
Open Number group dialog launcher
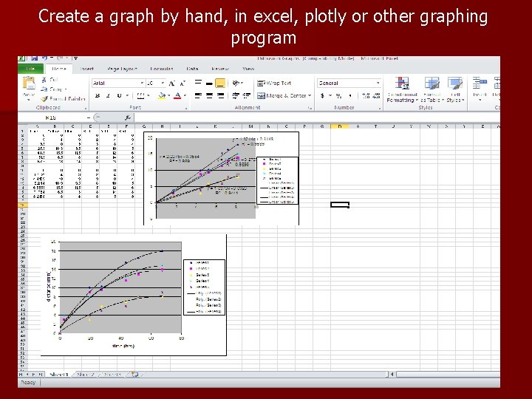[x=379, y=108]
